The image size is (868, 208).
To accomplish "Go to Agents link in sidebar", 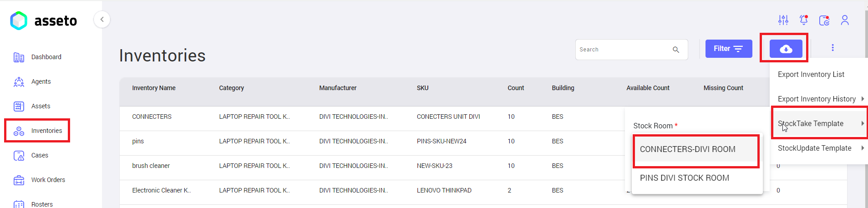I will click(x=41, y=81).
